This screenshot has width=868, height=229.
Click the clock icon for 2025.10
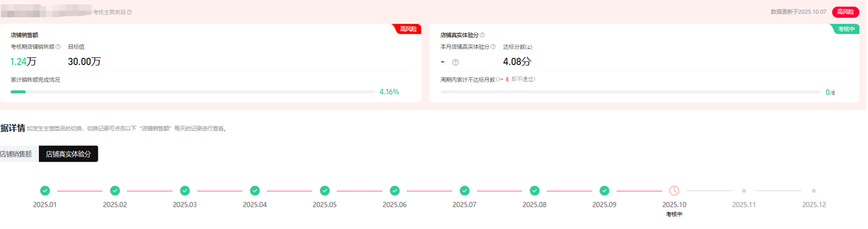point(674,191)
